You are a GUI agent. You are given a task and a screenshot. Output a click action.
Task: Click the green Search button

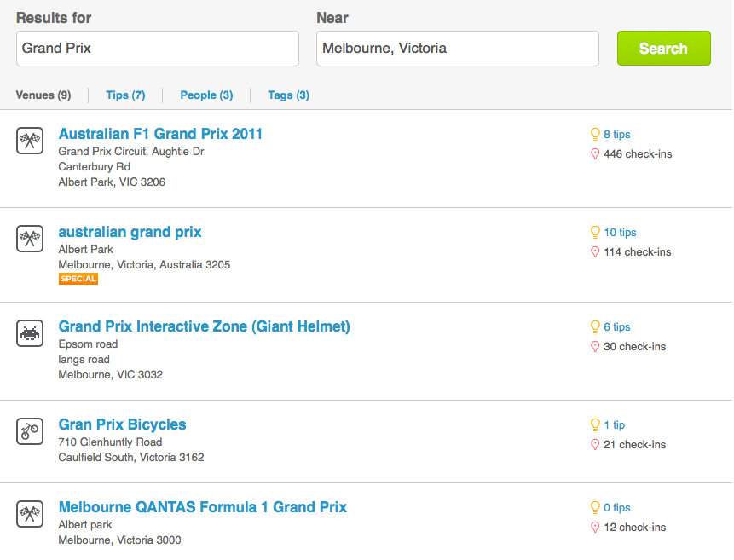pos(664,49)
